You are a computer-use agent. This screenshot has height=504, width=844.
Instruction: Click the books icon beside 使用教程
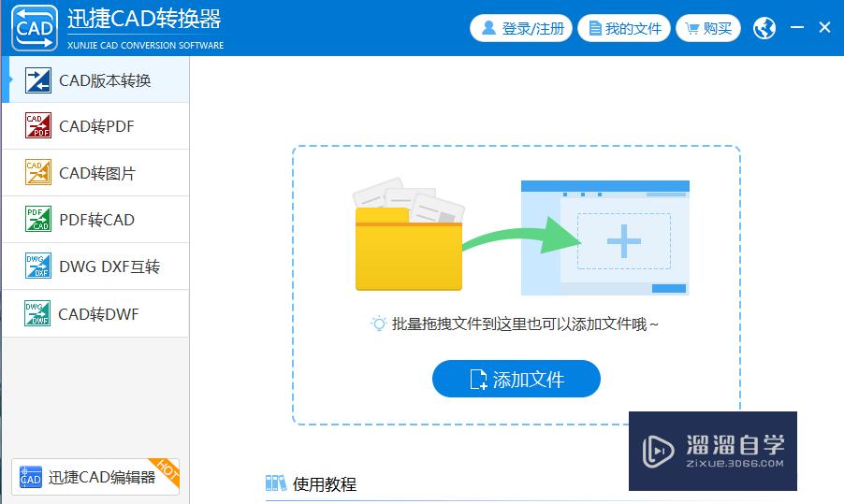[276, 483]
